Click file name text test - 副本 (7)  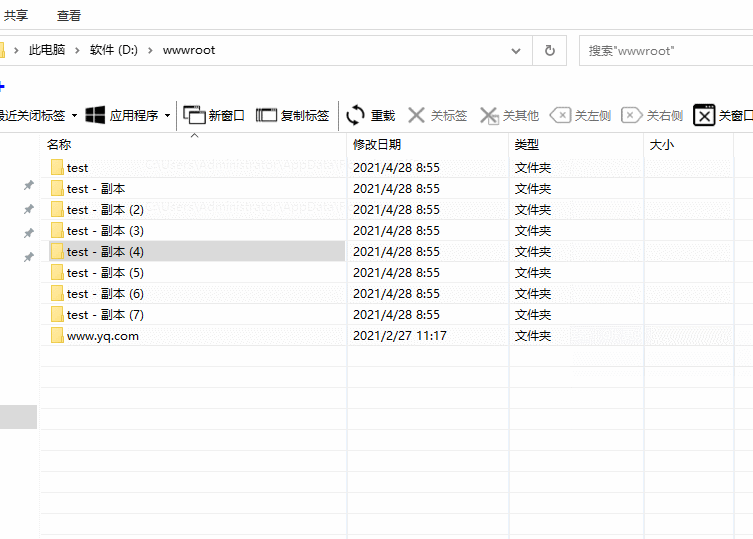click(105, 315)
